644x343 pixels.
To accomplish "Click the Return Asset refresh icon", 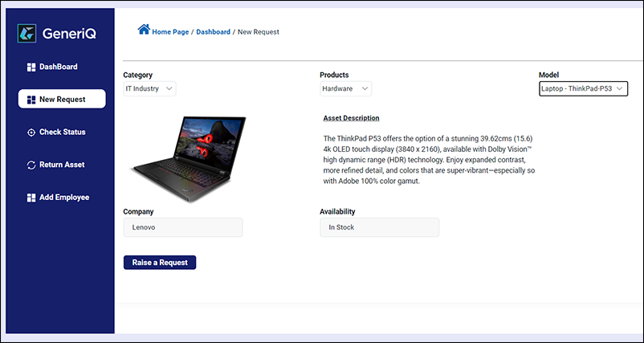I will click(x=31, y=165).
